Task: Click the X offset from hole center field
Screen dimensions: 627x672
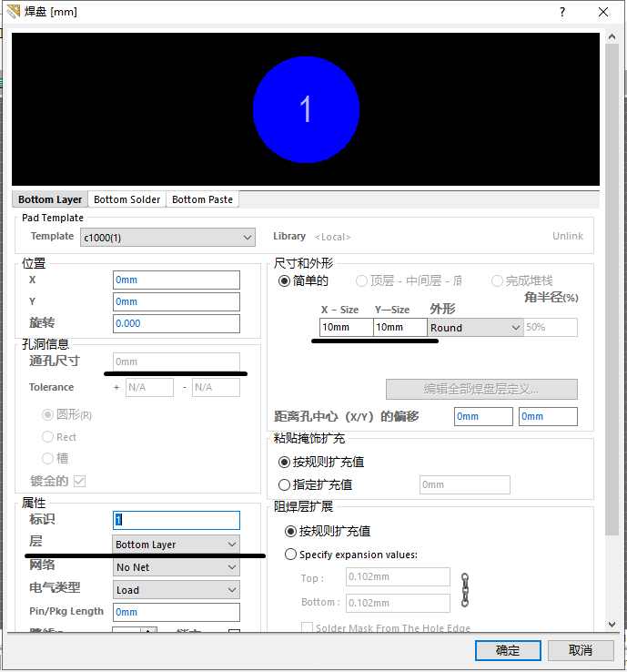Action: click(x=483, y=416)
